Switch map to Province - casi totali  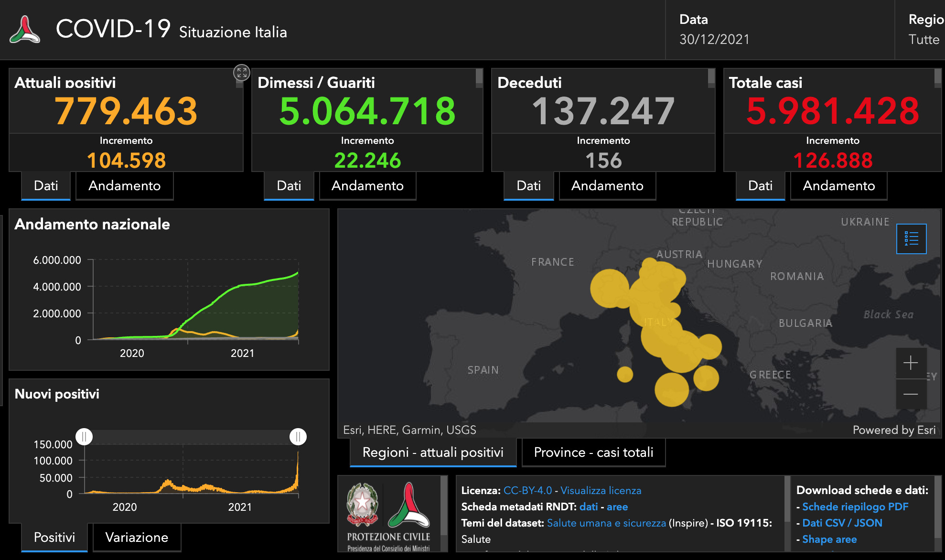(593, 452)
